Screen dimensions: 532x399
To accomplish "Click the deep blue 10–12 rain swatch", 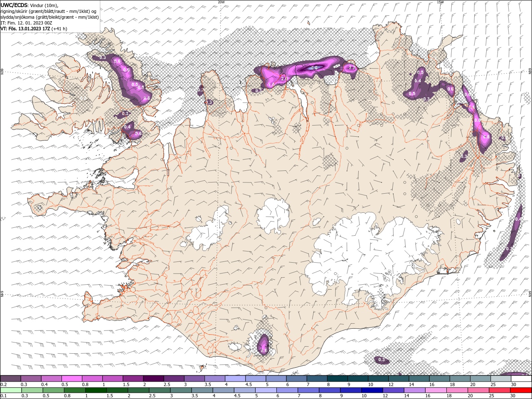I will [x=372, y=390].
